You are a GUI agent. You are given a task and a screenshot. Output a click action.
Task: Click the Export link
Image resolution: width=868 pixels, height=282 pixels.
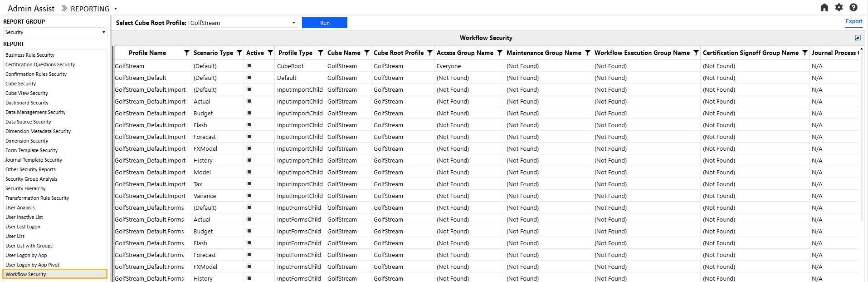(x=854, y=21)
